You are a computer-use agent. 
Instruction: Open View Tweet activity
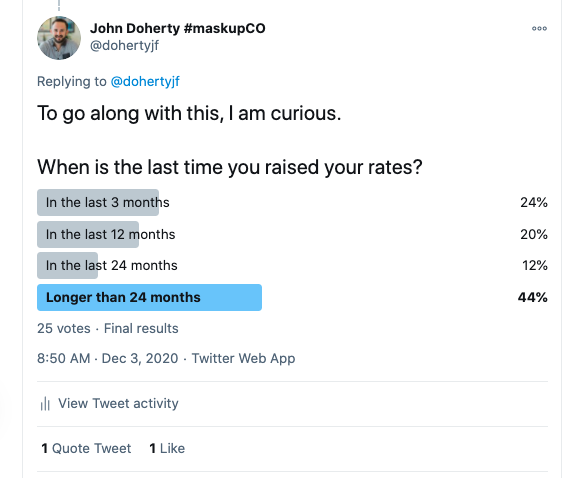click(118, 403)
